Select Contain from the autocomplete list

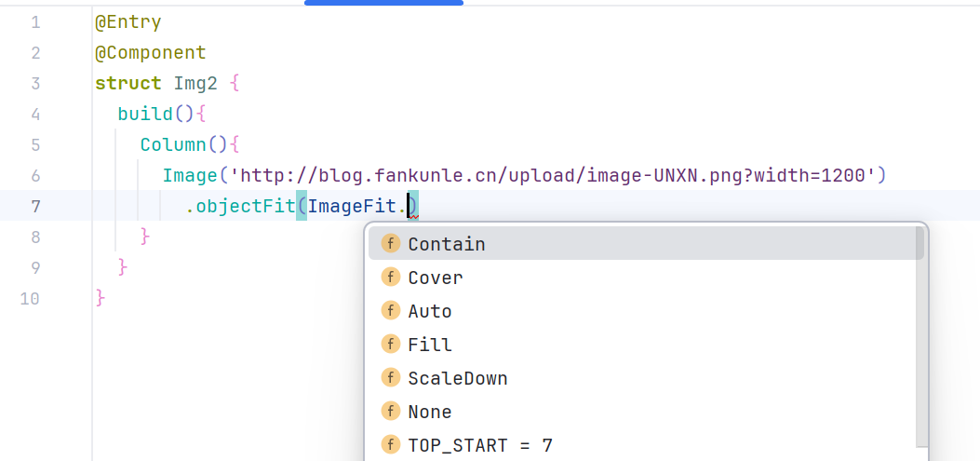click(447, 244)
